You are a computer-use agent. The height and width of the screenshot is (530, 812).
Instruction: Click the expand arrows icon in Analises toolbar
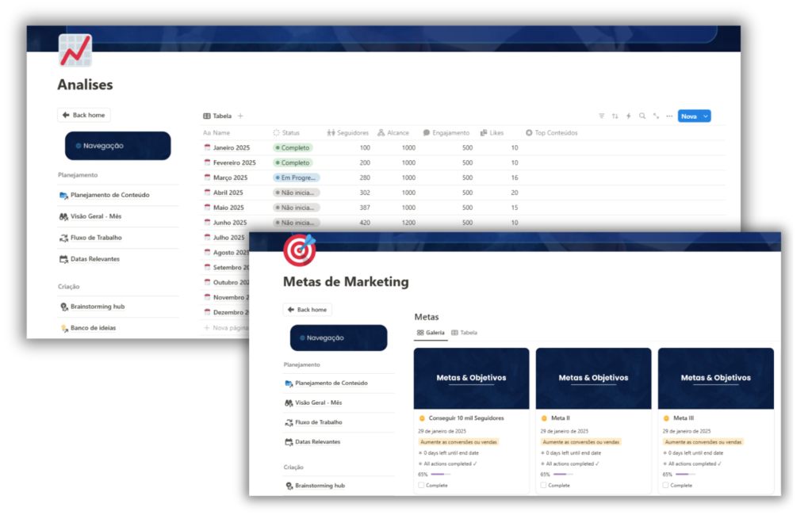(x=656, y=116)
